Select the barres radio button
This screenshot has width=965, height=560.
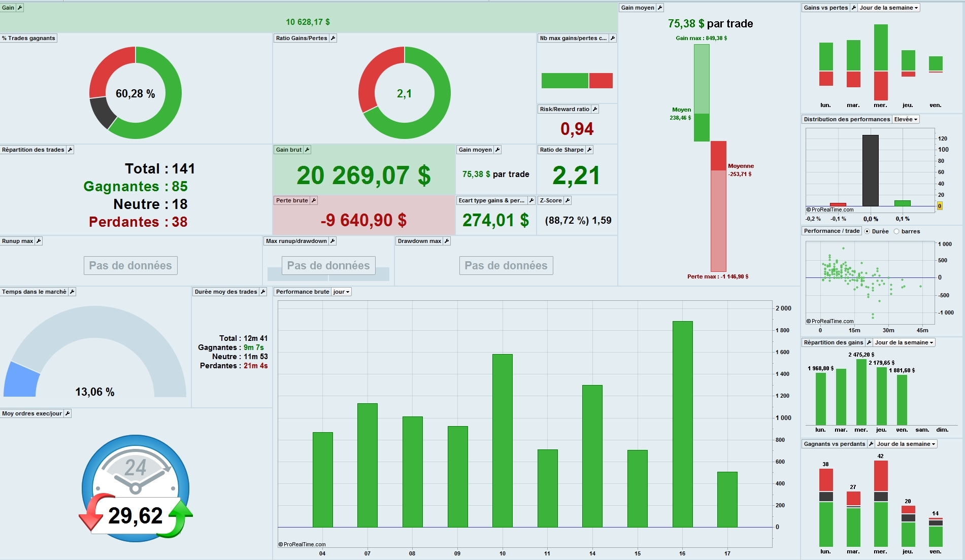[x=896, y=231]
